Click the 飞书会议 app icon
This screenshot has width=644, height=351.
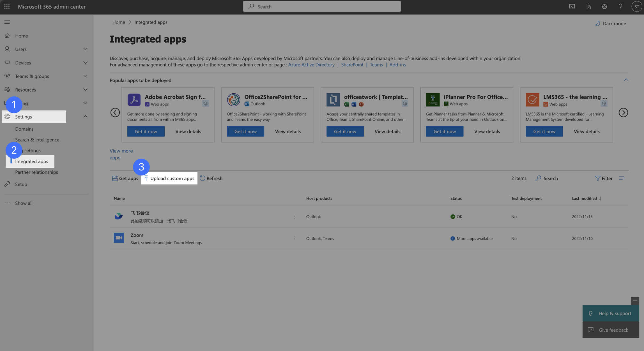coord(119,216)
